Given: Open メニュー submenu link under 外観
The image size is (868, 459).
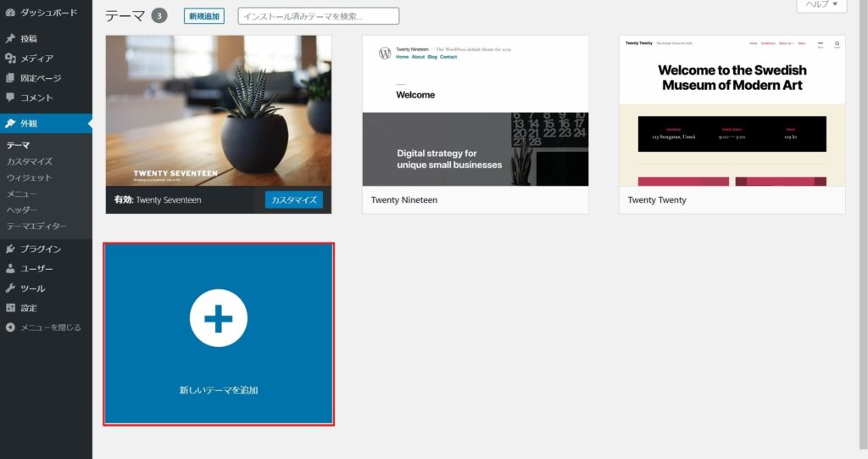Looking at the screenshot, I should [21, 193].
